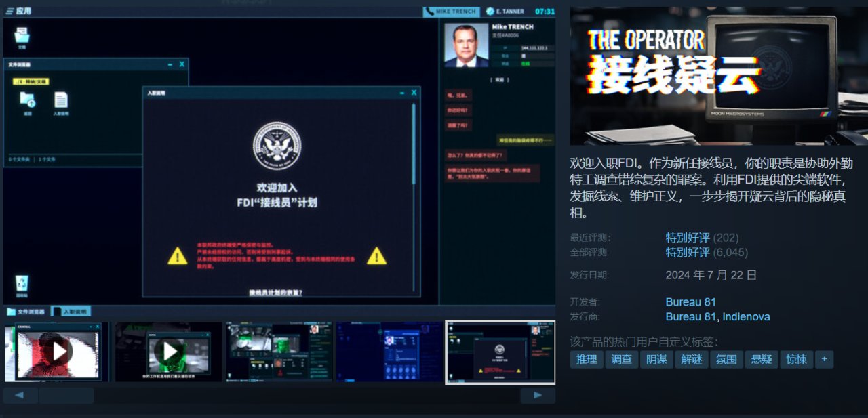Click The Operator 接线疑云 header image
This screenshot has width=868, height=418.
point(719,76)
